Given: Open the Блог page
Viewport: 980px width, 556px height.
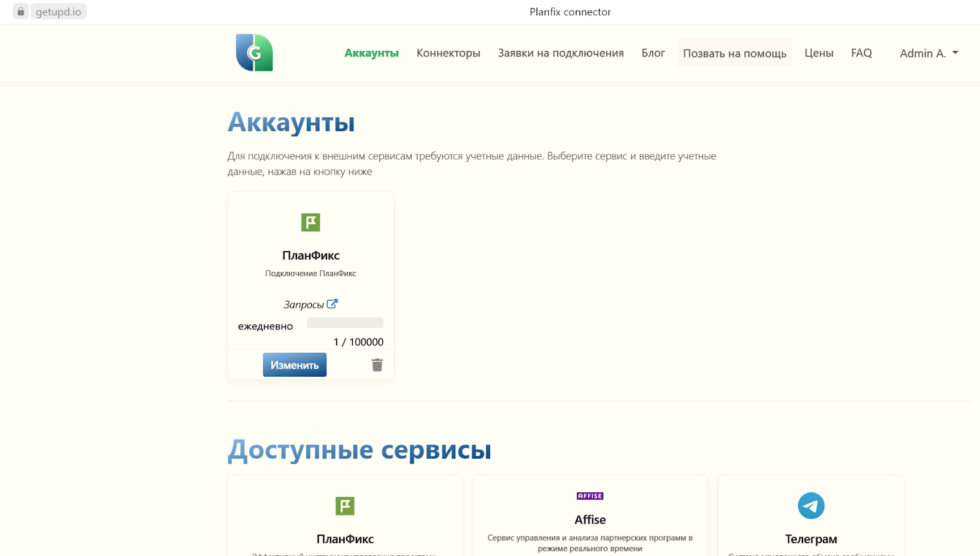Looking at the screenshot, I should pos(653,53).
